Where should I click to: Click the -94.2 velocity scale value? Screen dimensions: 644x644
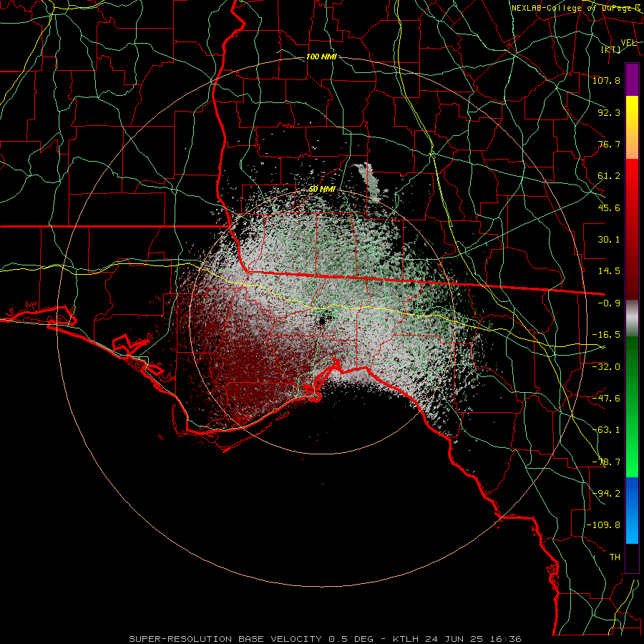pyautogui.click(x=606, y=494)
